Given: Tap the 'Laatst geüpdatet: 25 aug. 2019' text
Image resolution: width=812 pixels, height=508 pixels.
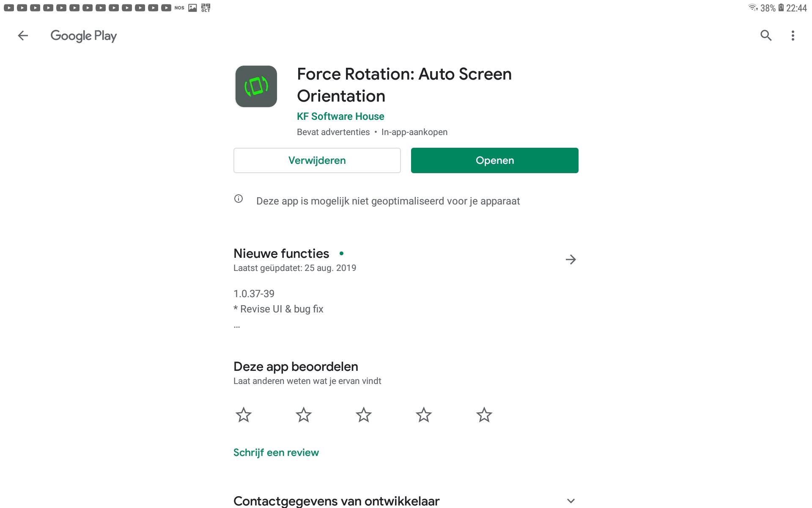Looking at the screenshot, I should 295,268.
